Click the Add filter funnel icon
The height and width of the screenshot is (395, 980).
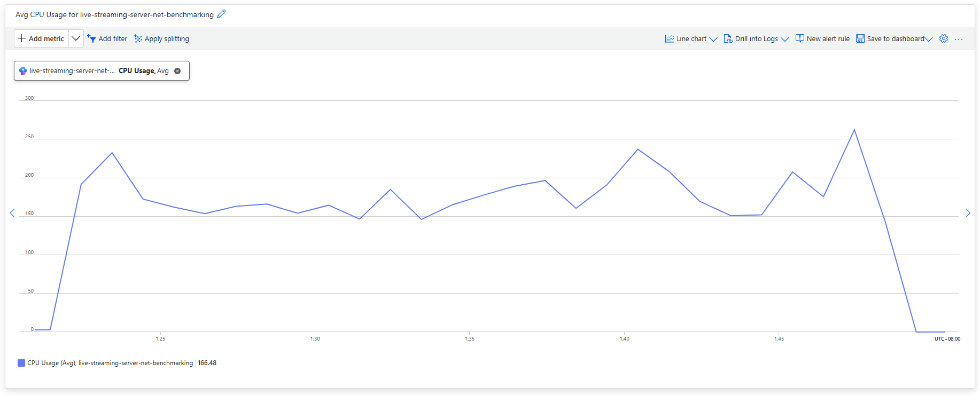tap(91, 38)
